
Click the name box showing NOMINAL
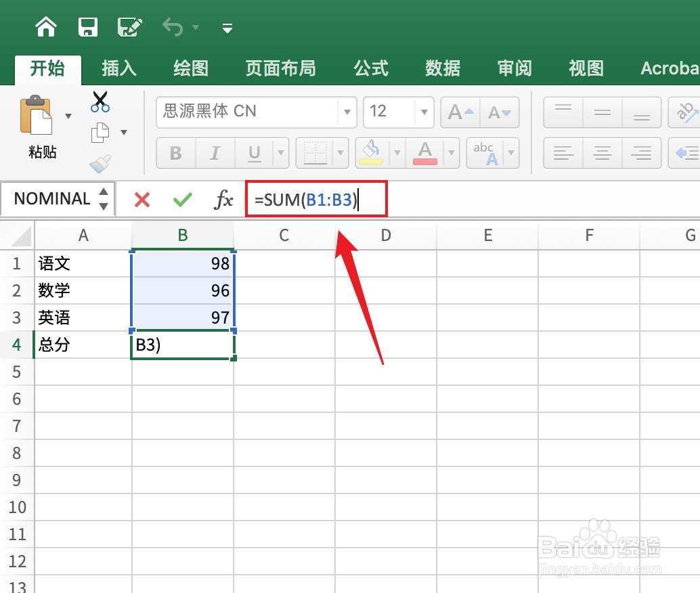(51, 199)
